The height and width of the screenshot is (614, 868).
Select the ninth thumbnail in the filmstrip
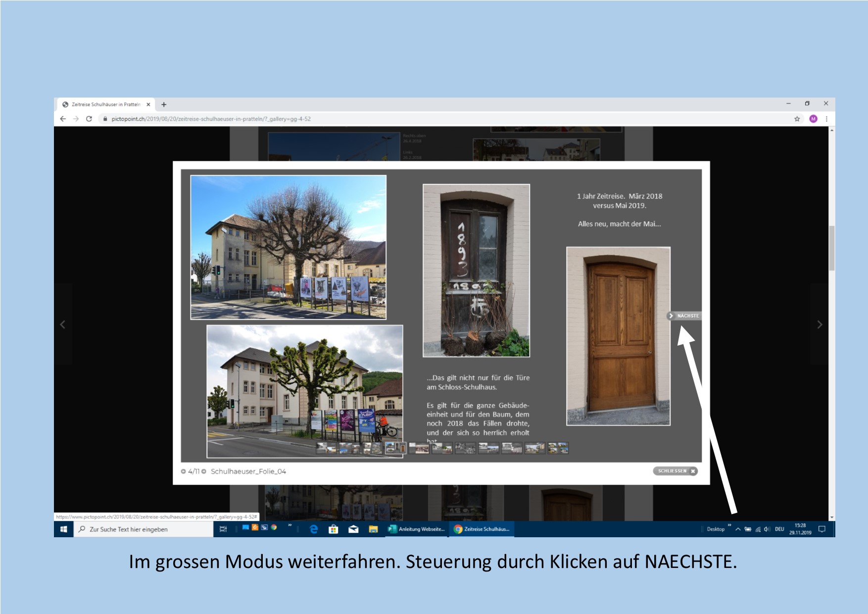pyautogui.click(x=512, y=448)
